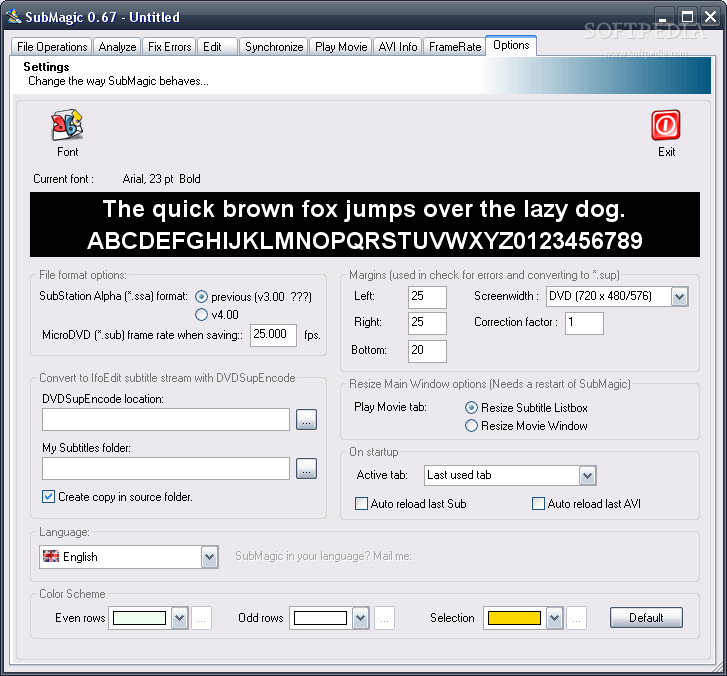Click the MicroDVD frame rate field
Viewport: 727px width, 676px height.
pyautogui.click(x=273, y=335)
